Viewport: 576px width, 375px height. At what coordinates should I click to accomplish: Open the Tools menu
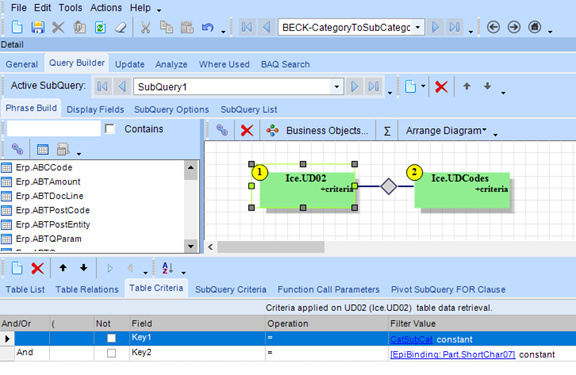[71, 8]
